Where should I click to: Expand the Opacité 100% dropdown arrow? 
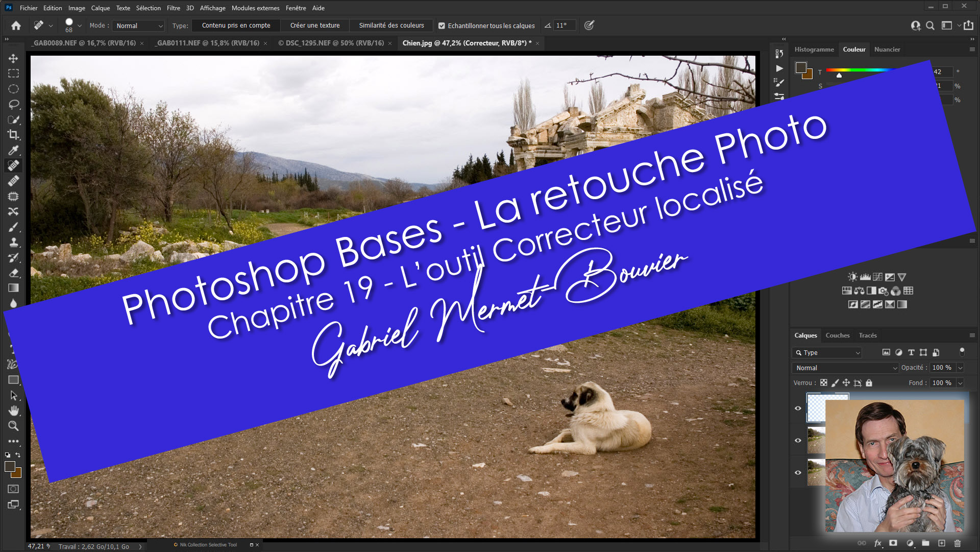coord(960,368)
